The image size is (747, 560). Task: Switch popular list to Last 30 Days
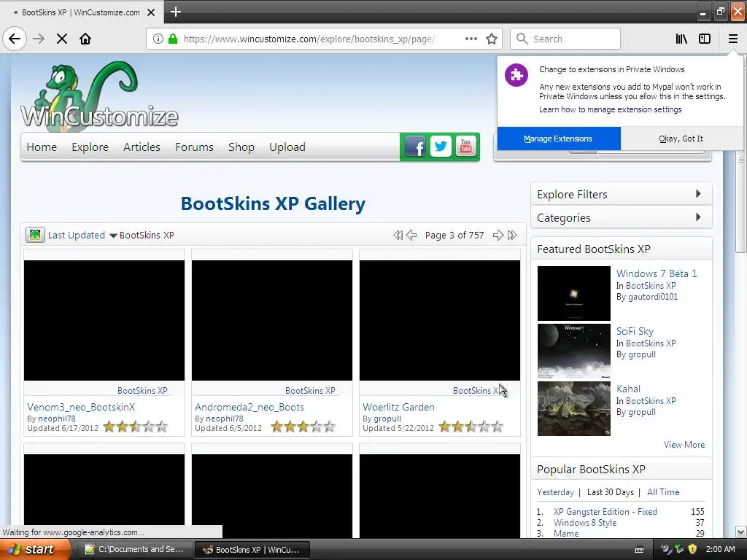point(611,492)
